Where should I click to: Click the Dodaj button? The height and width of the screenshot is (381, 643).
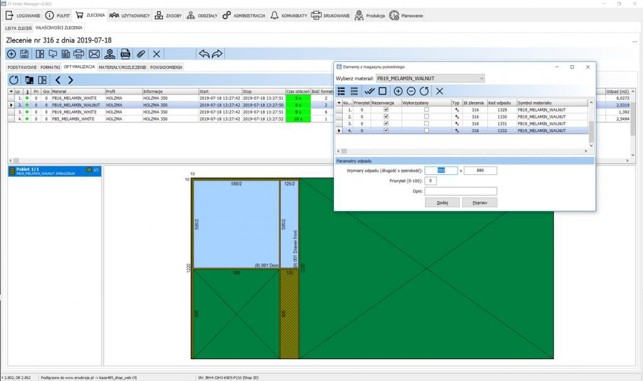pos(442,203)
